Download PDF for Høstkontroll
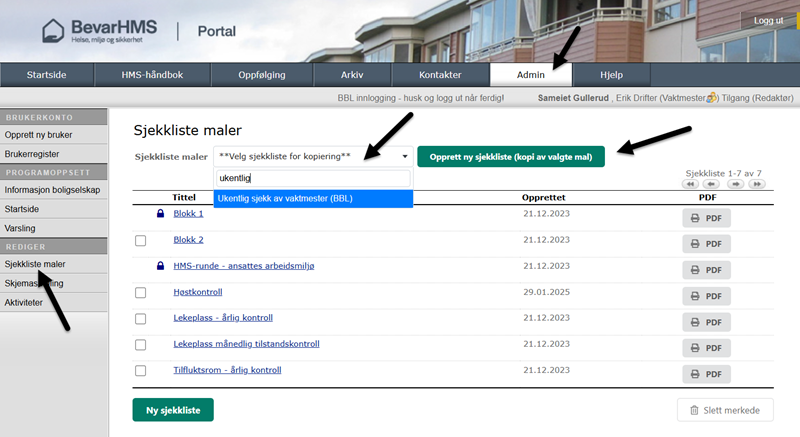 pyautogui.click(x=706, y=296)
